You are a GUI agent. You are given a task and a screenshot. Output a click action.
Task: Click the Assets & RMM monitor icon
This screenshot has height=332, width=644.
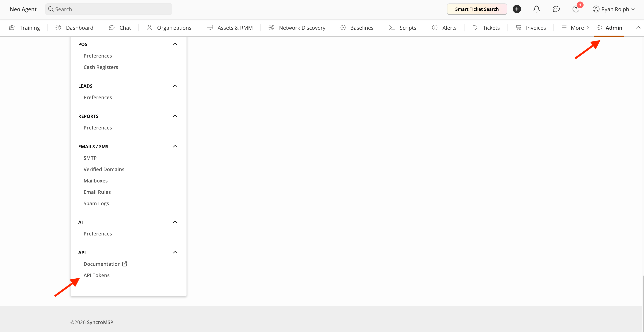pos(210,28)
